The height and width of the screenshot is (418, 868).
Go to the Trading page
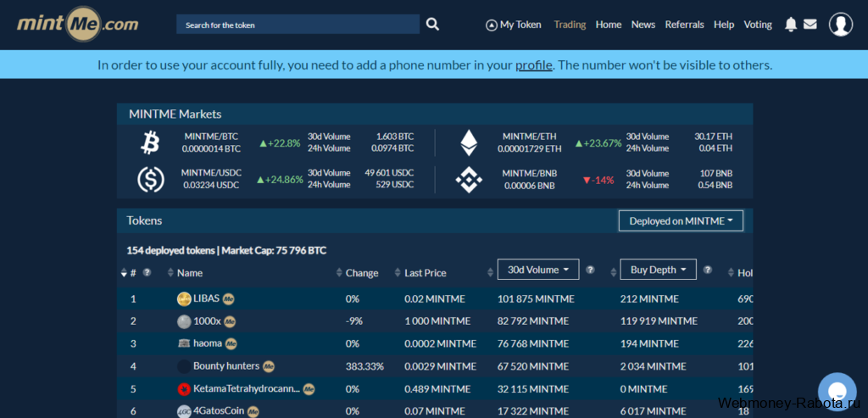point(570,25)
